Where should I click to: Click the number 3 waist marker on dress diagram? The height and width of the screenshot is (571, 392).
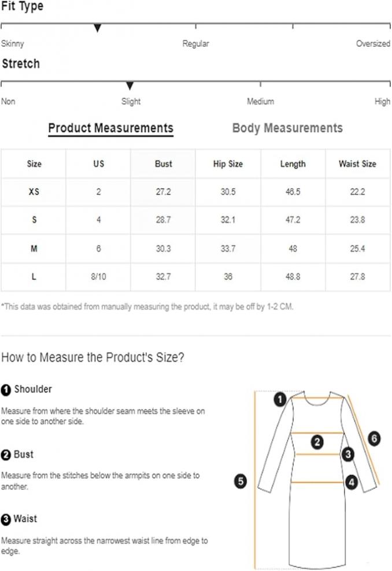point(348,454)
